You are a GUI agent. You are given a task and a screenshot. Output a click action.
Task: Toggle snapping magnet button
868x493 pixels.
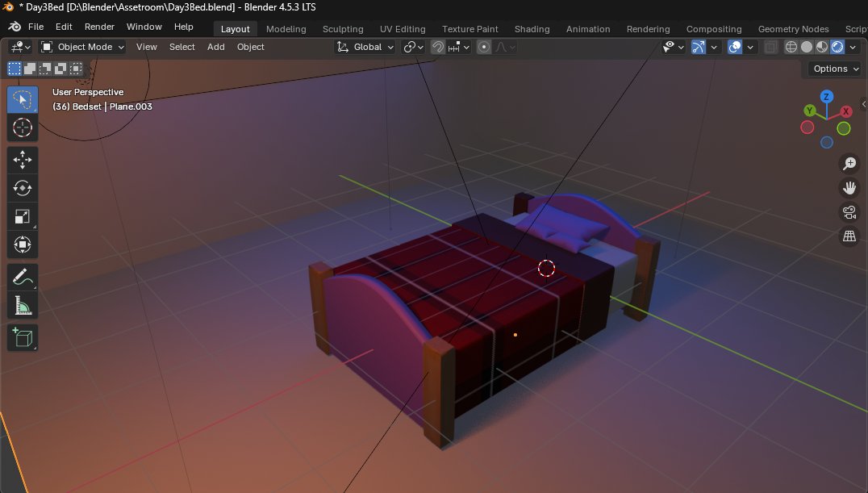click(438, 47)
